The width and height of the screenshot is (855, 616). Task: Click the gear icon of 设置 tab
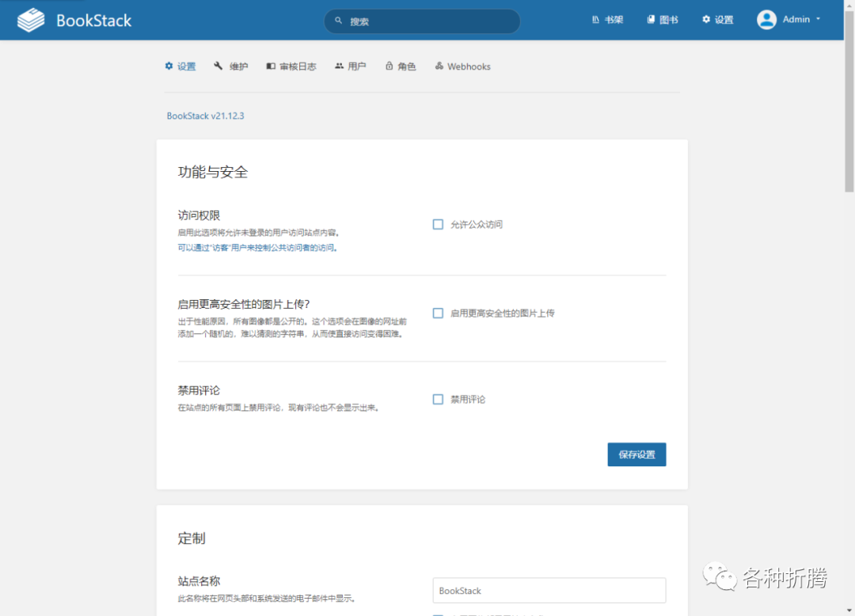(169, 66)
